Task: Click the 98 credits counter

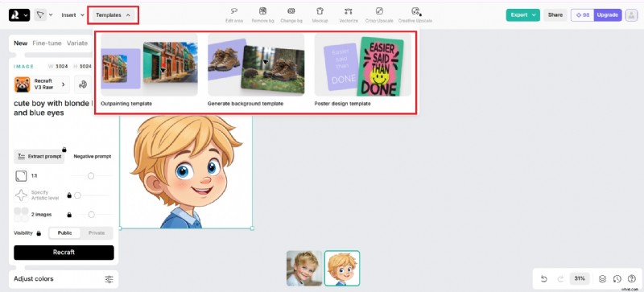Action: coord(582,15)
